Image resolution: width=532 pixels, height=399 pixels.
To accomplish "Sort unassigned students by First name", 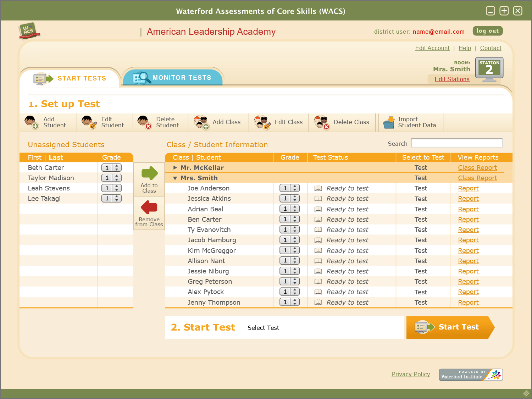I will pyautogui.click(x=35, y=157).
